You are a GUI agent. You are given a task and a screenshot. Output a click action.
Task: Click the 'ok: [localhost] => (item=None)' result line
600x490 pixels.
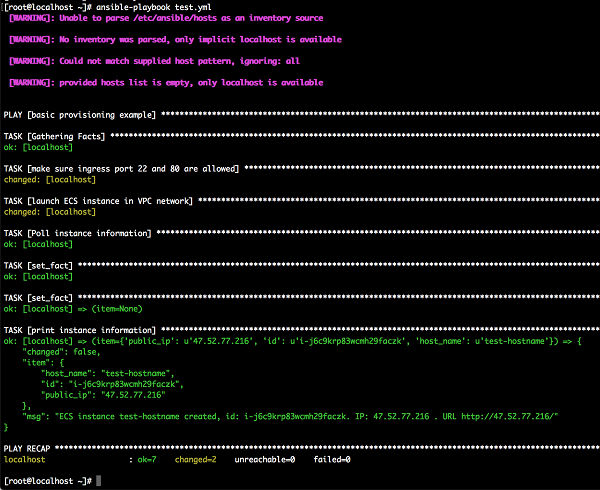73,309
